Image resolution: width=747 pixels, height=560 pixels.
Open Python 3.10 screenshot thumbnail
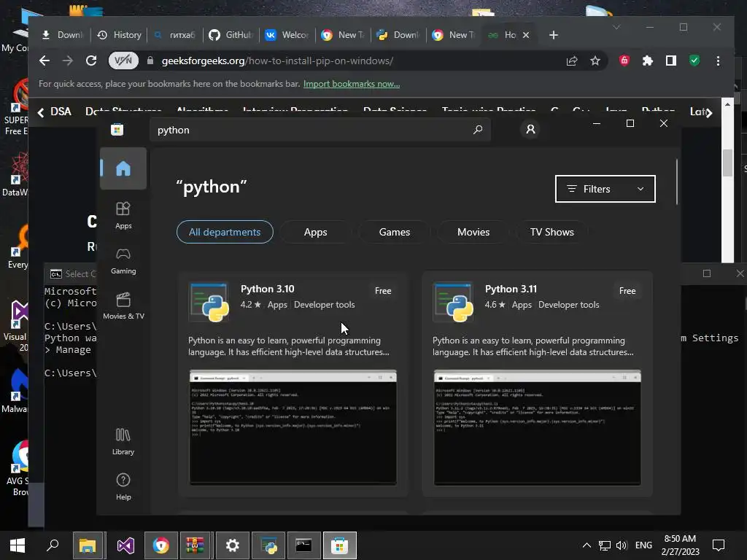(x=293, y=427)
